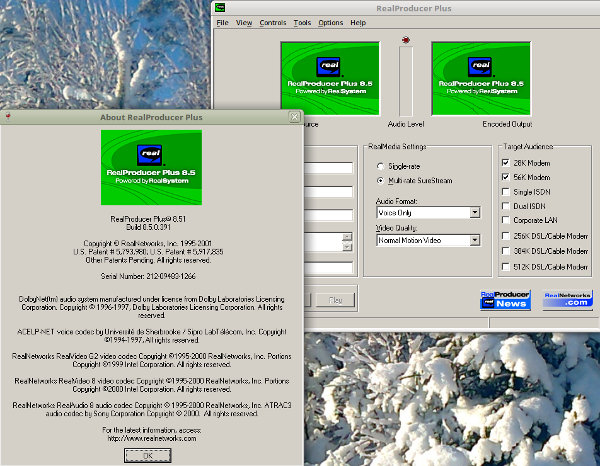
Task: Open the View menu
Action: coord(244,23)
